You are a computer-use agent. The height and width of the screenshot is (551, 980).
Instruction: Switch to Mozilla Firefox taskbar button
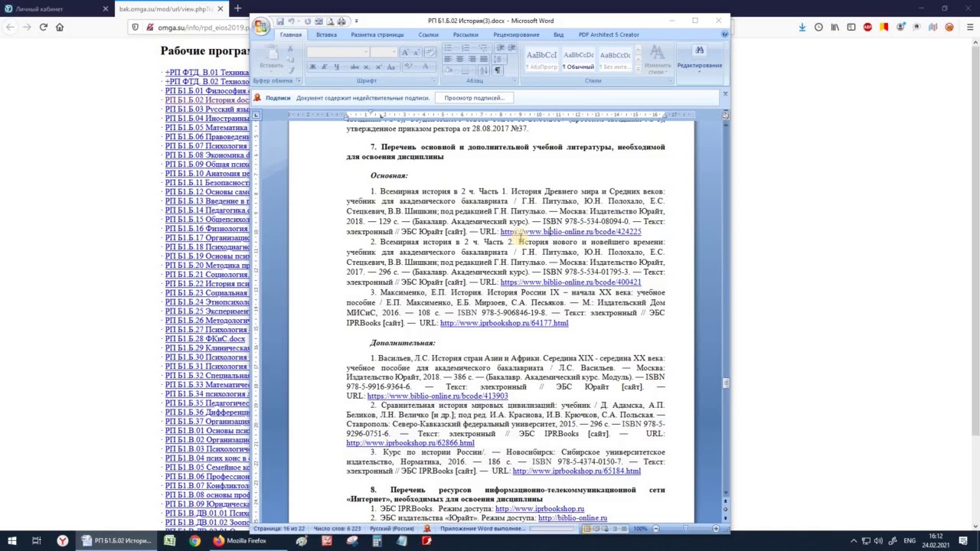point(240,541)
